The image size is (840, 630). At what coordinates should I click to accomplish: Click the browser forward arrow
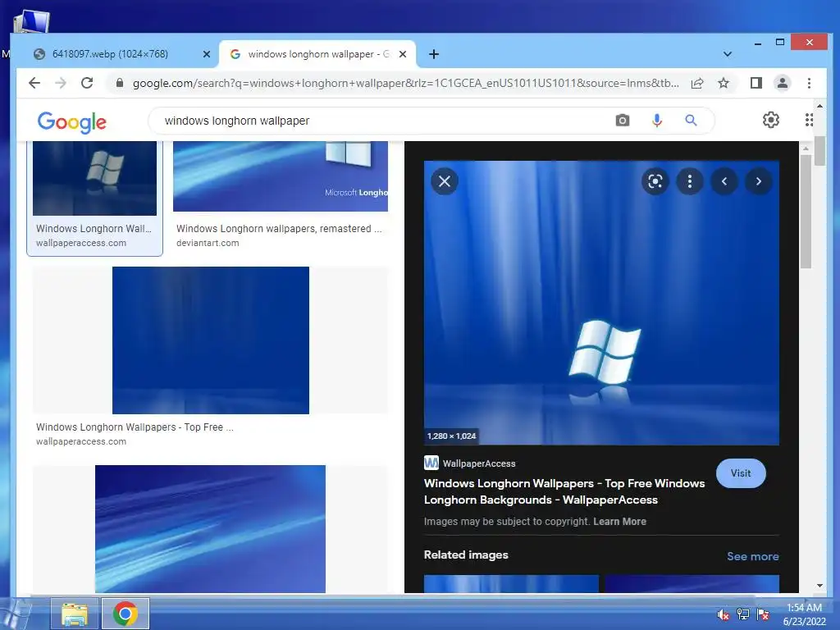tap(61, 83)
